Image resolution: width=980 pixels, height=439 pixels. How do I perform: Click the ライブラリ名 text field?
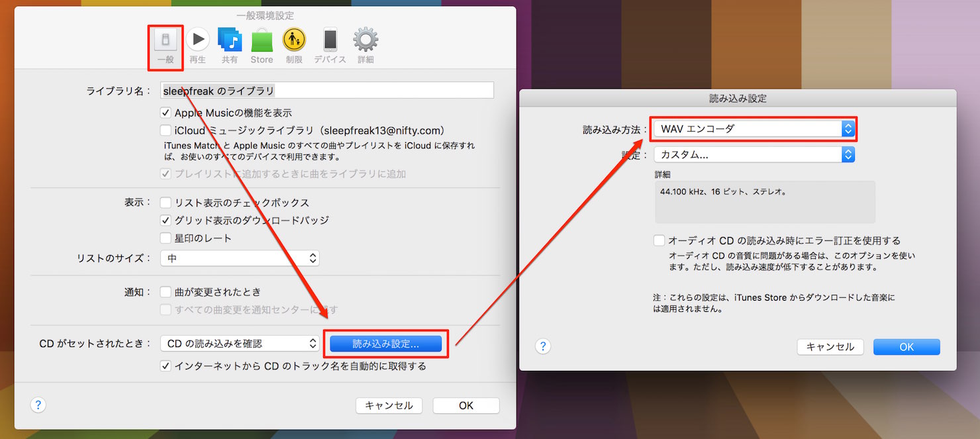click(327, 91)
